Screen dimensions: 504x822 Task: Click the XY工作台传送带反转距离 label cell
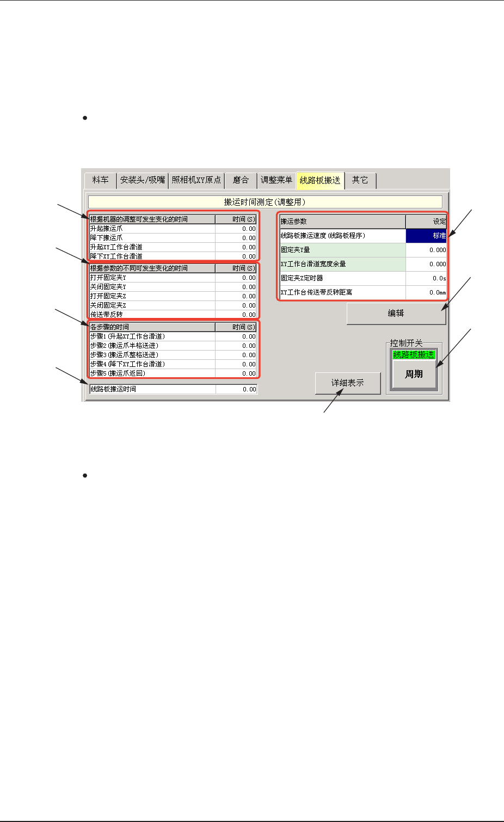coord(342,292)
